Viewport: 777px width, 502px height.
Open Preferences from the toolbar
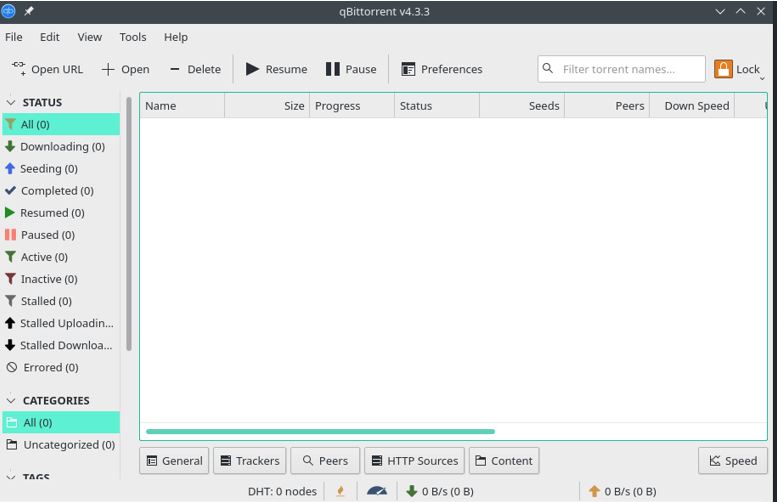(x=441, y=69)
